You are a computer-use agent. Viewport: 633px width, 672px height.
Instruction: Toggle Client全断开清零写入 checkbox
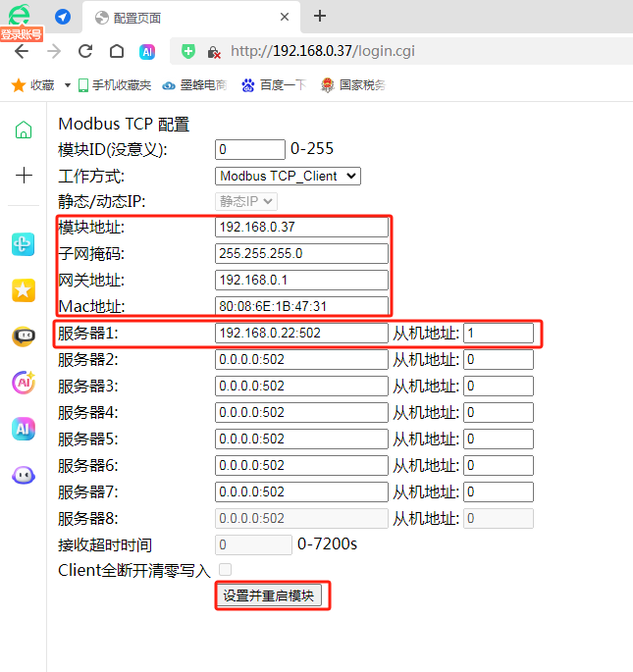coord(225,569)
